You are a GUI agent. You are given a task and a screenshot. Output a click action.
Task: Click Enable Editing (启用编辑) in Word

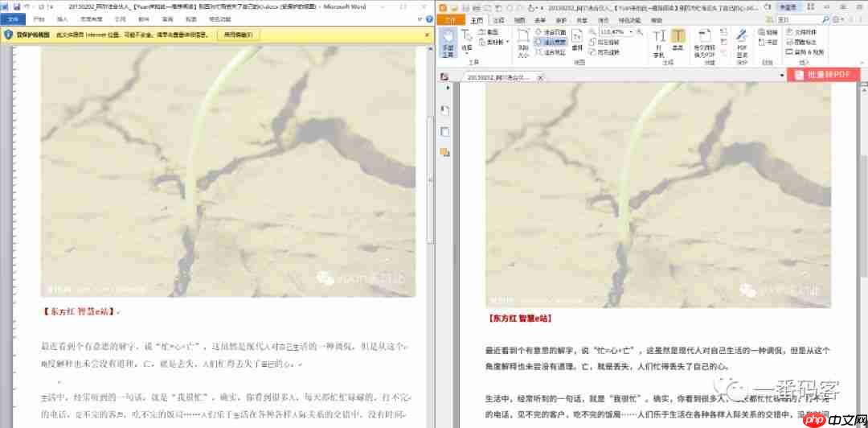239,35
